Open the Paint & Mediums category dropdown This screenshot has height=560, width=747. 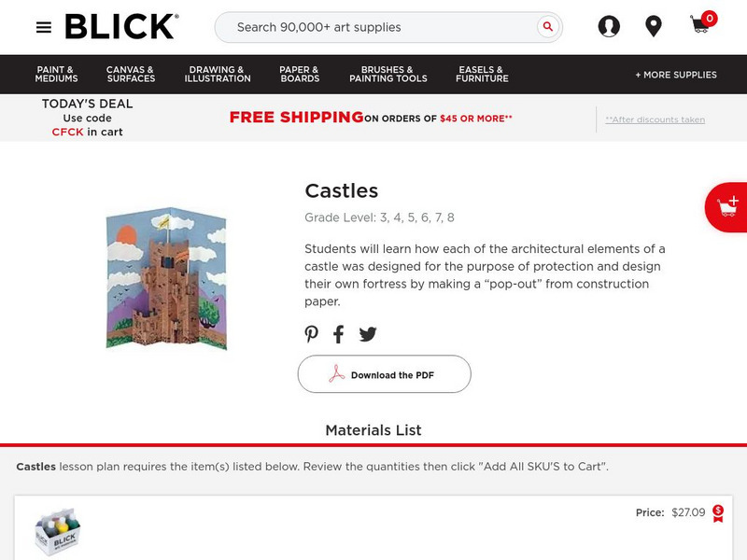tap(58, 74)
